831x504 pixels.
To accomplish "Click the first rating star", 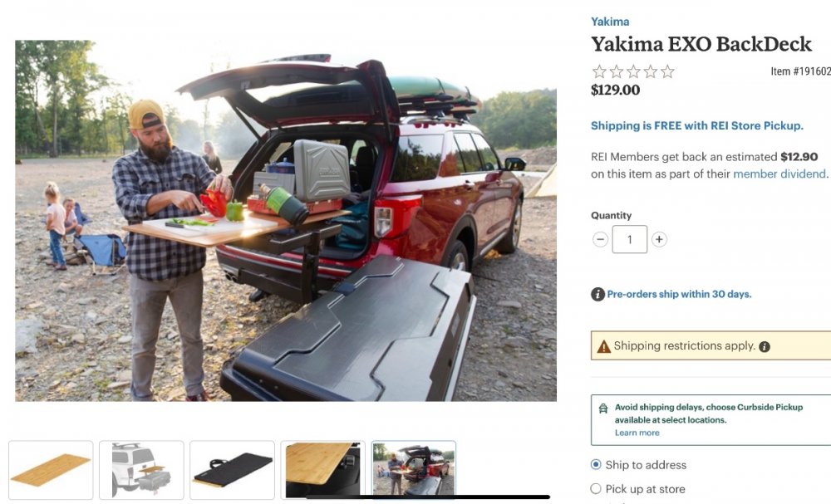I will click(599, 71).
